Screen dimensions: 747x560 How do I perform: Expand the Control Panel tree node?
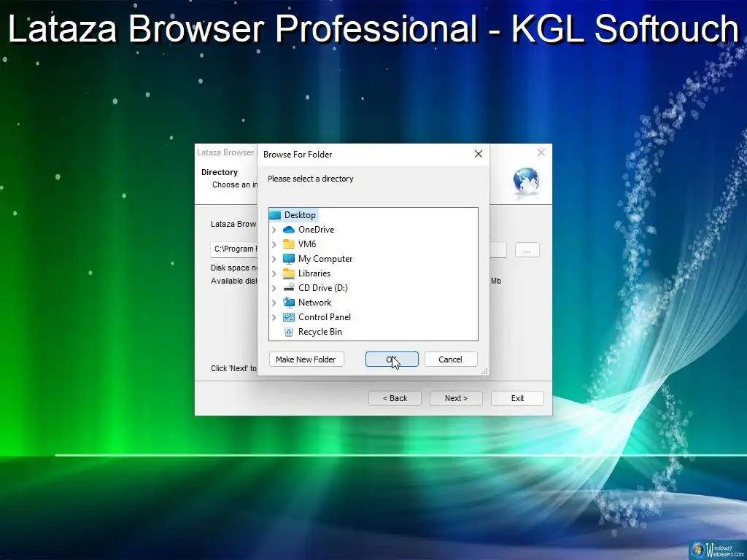274,317
